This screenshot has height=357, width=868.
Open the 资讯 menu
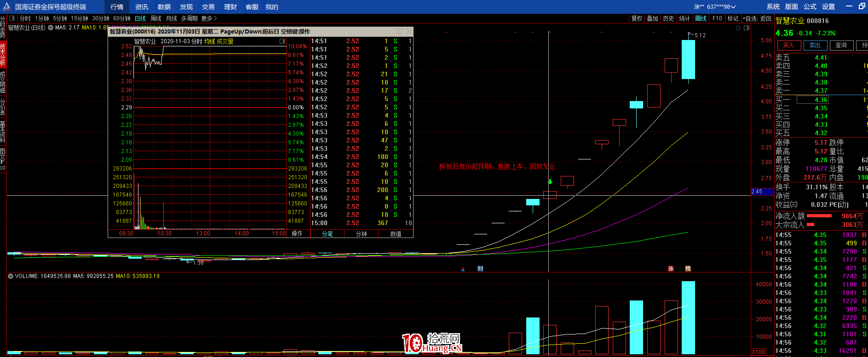[x=142, y=7]
